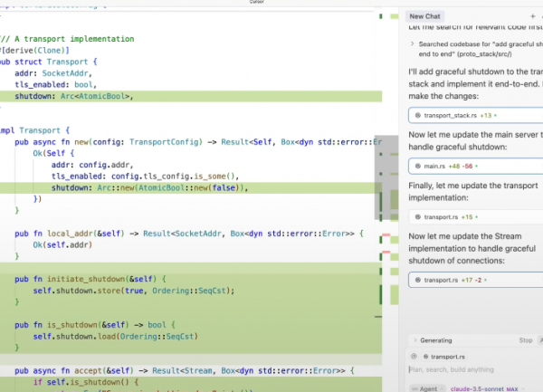
Task: Click the transport.rs context pill in chat input
Action: 444,357
